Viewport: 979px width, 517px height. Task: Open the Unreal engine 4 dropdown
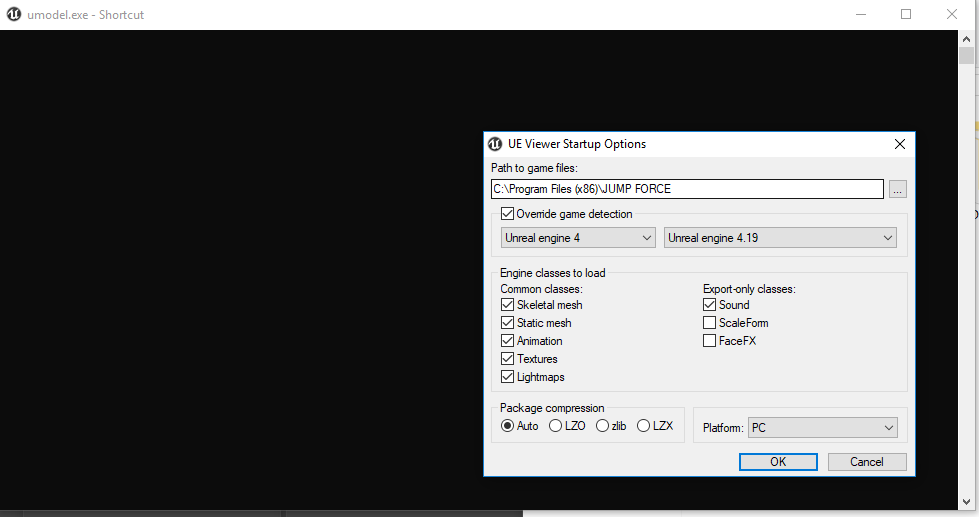click(578, 238)
